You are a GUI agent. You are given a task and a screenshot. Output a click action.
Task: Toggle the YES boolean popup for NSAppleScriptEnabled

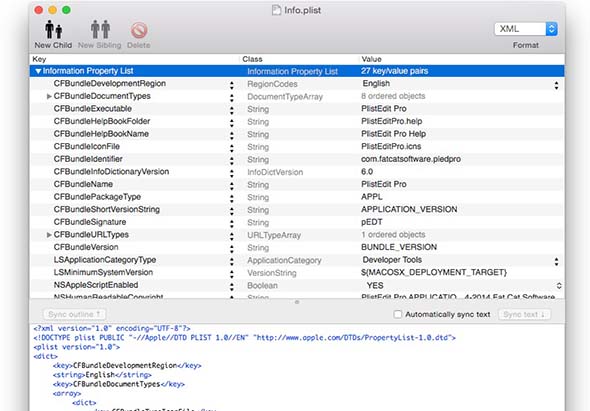559,286
